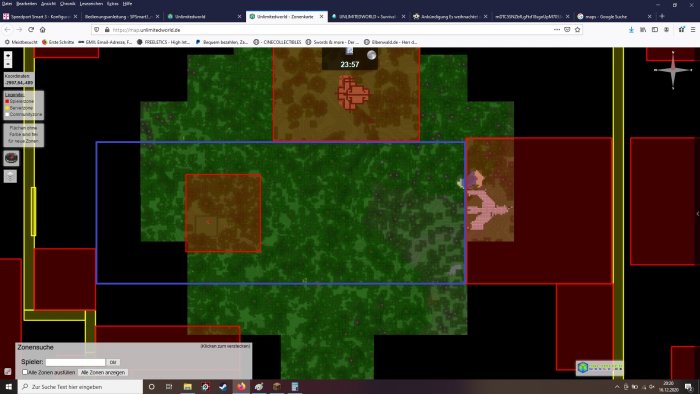Screen dimensions: 700x394
Task: Go to the Firefox home page
Action: (x=42, y=29)
